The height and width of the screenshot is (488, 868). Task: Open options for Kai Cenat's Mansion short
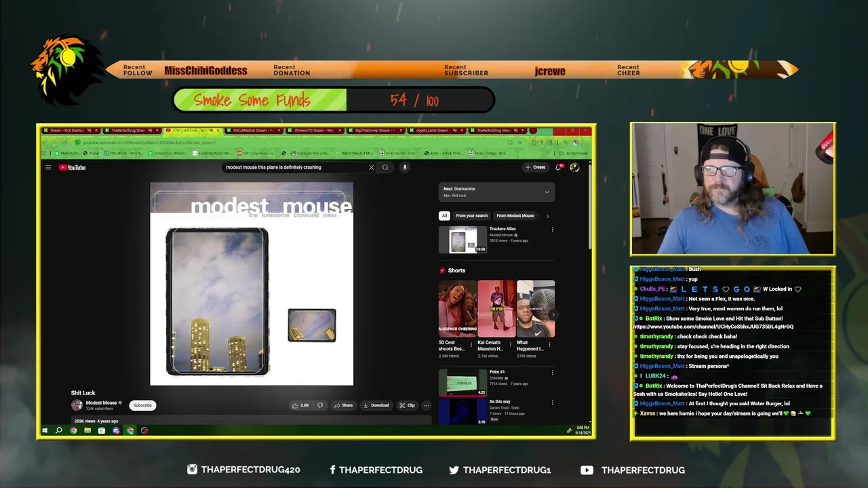[x=511, y=345]
